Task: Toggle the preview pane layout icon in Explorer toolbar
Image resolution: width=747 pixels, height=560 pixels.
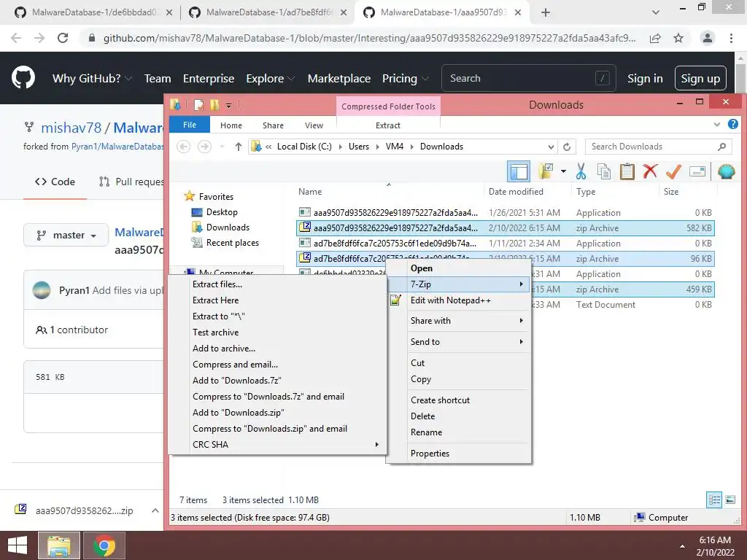Action: pyautogui.click(x=519, y=171)
